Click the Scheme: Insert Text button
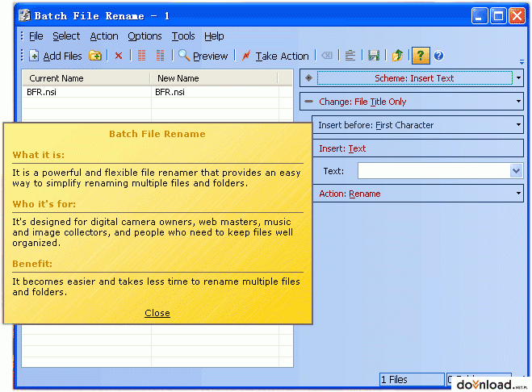 (x=414, y=78)
